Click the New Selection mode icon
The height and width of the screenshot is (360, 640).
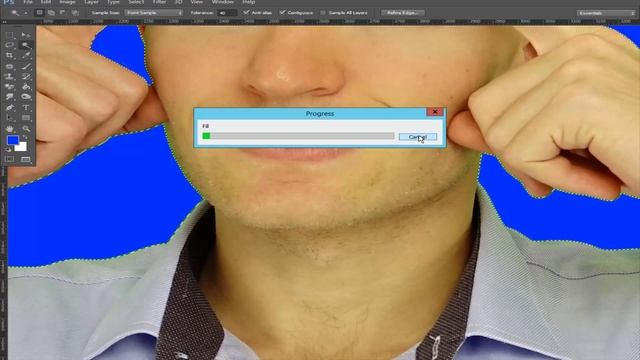[x=39, y=13]
